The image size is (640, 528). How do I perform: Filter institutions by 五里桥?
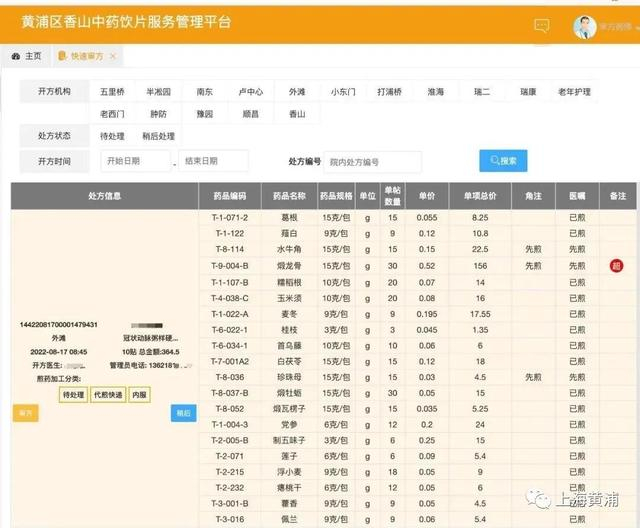112,92
